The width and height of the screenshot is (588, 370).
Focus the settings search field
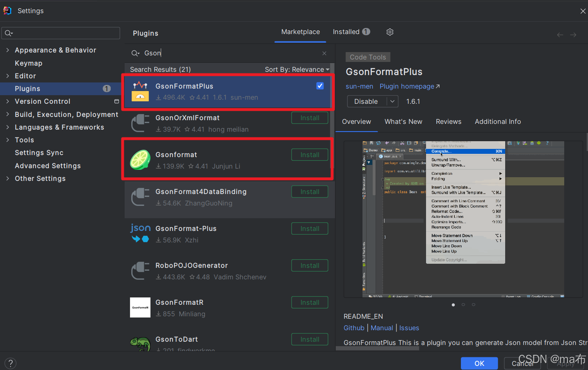(x=61, y=33)
